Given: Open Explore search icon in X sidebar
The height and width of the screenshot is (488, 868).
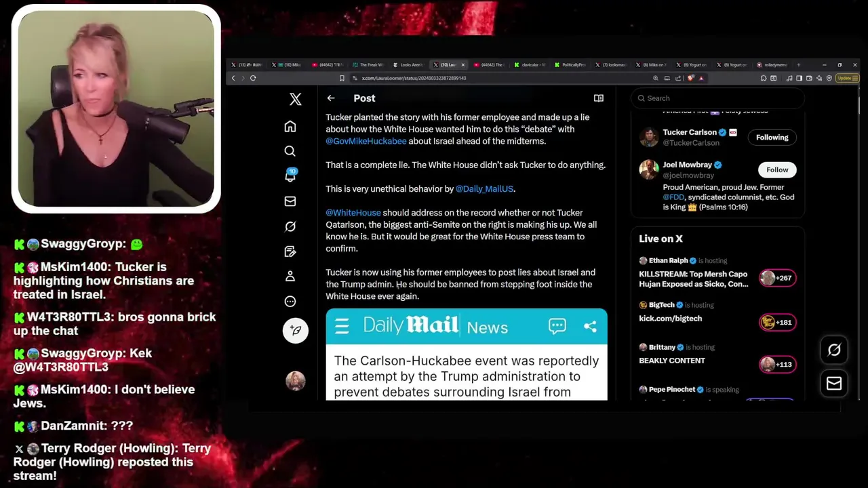Looking at the screenshot, I should point(290,151).
